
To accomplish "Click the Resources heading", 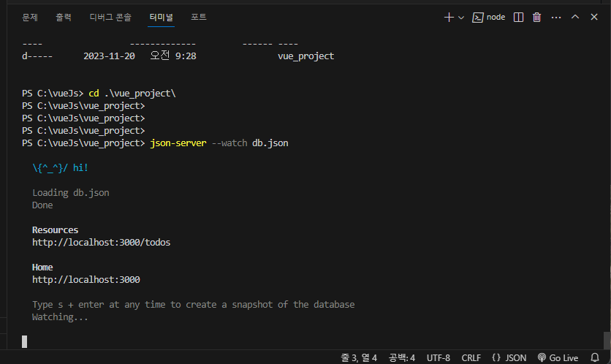I will pyautogui.click(x=55, y=230).
